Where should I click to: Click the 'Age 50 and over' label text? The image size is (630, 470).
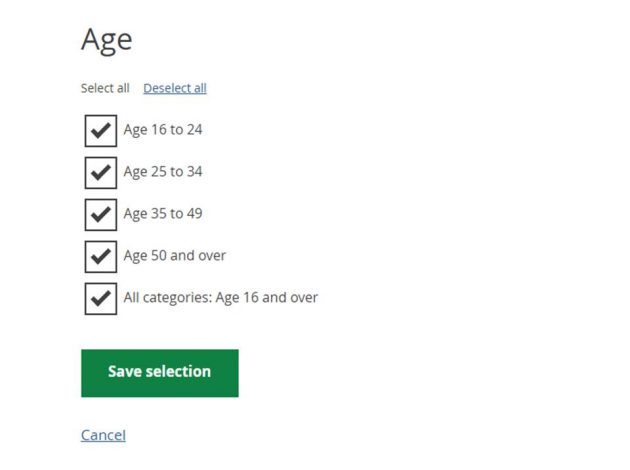(174, 255)
